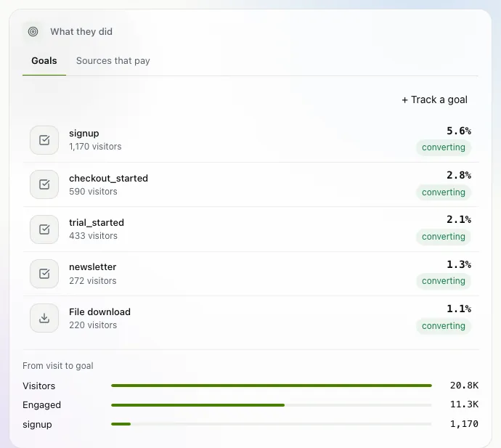Click the 2.1% conversion rate
The width and height of the screenshot is (501, 448).
pos(459,219)
